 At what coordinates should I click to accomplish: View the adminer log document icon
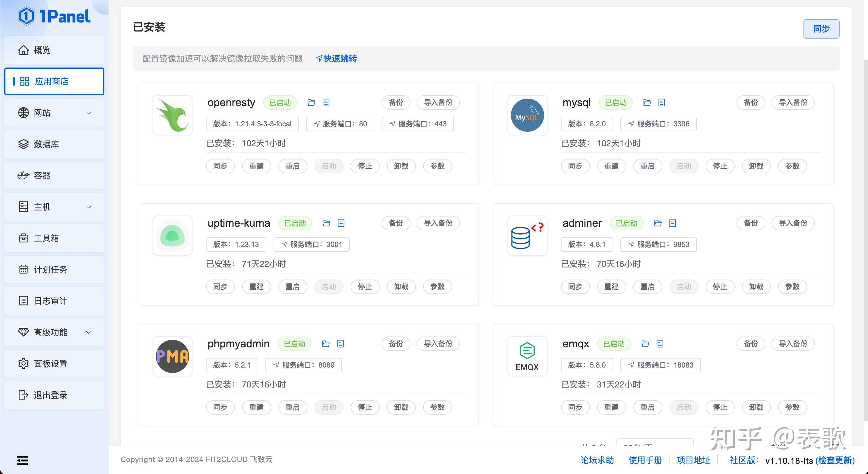(x=673, y=223)
